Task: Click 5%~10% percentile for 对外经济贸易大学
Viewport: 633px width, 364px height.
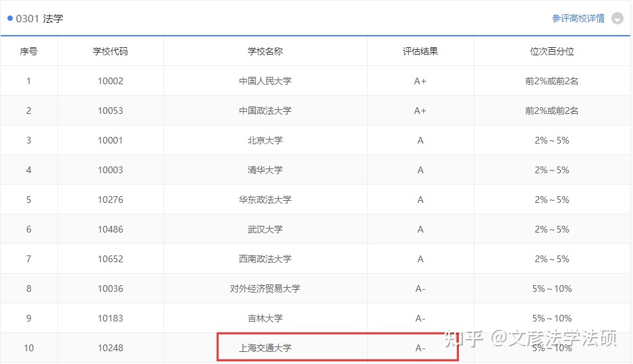Action: click(552, 289)
